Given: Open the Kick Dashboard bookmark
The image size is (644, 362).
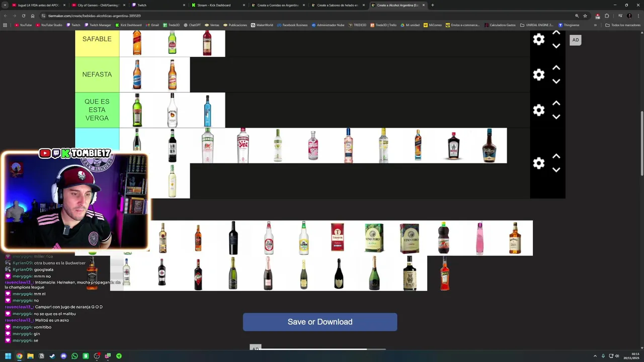Looking at the screenshot, I should (128, 25).
